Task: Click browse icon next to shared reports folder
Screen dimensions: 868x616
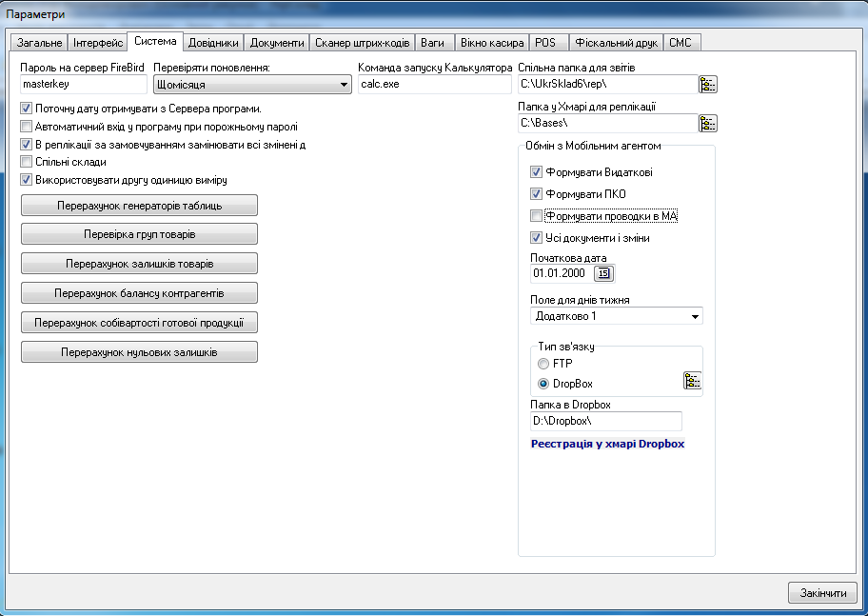Action: [707, 85]
